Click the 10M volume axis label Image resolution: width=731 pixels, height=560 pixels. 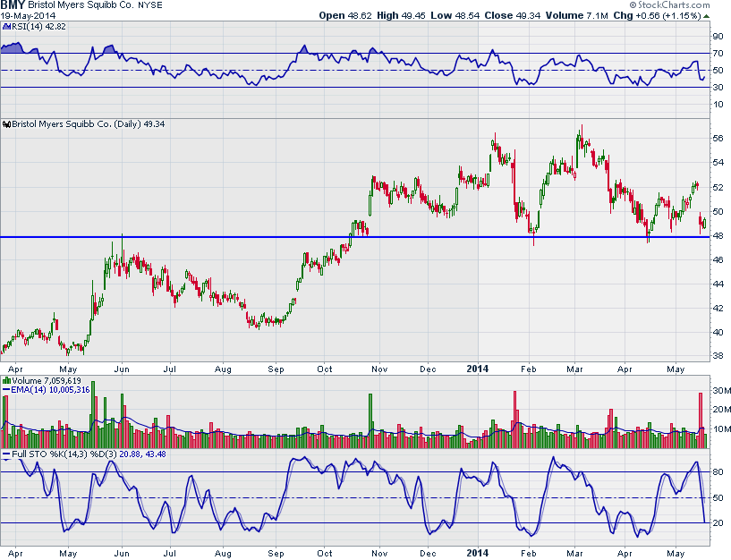tap(722, 429)
